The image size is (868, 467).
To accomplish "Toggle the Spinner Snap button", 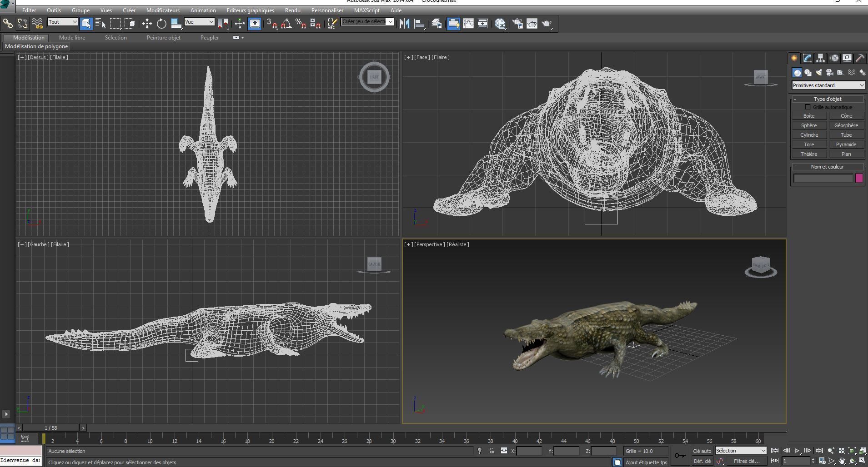I will click(x=315, y=23).
